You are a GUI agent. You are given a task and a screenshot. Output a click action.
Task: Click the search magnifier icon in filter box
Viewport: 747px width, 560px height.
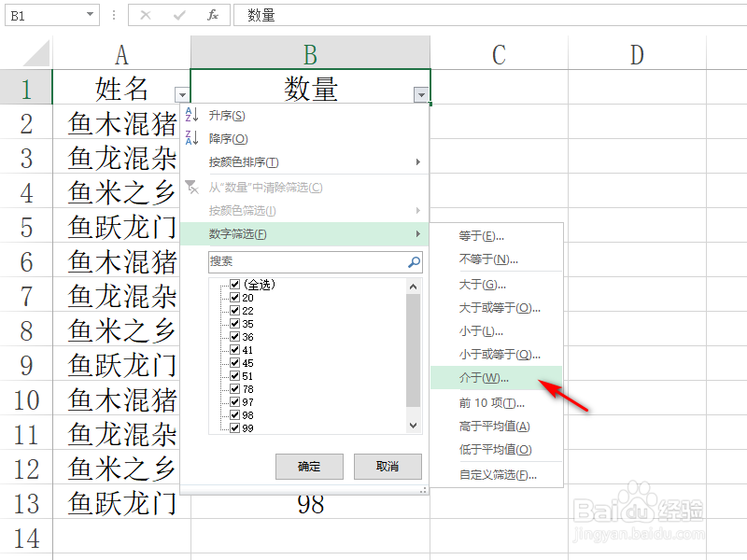point(414,261)
